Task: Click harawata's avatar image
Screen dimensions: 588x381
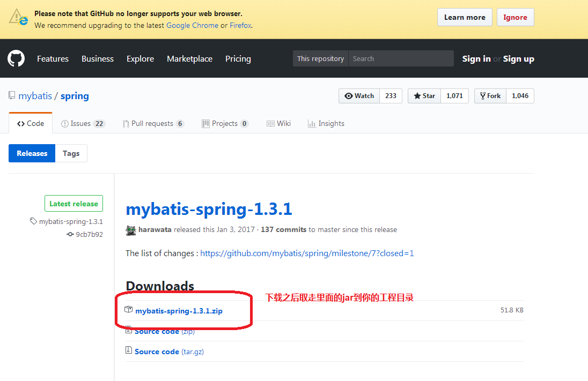Action: coord(131,230)
